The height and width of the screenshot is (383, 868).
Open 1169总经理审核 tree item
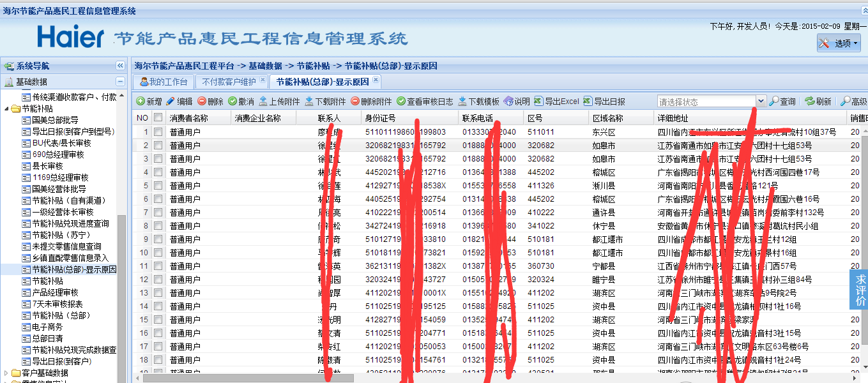[60, 177]
